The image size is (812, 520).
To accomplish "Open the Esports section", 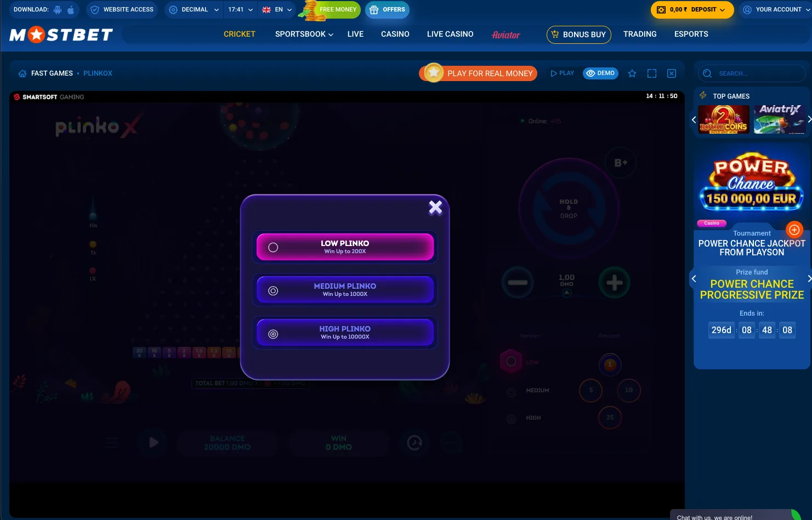I will pyautogui.click(x=691, y=34).
